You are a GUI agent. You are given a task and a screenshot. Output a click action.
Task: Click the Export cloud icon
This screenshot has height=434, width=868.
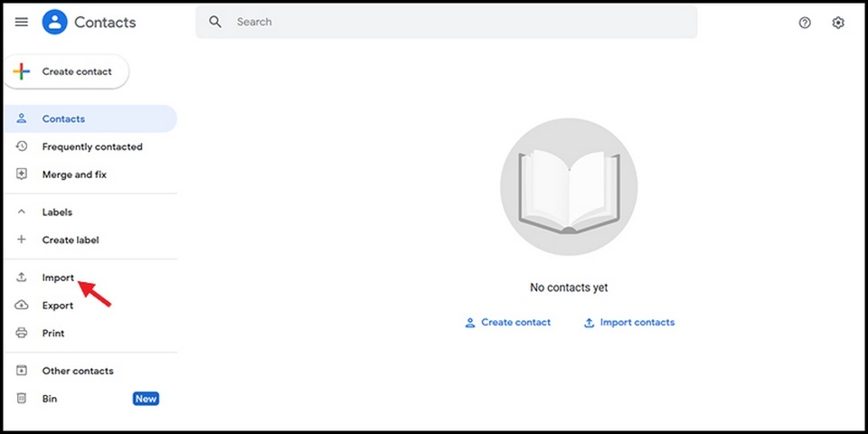(x=22, y=305)
